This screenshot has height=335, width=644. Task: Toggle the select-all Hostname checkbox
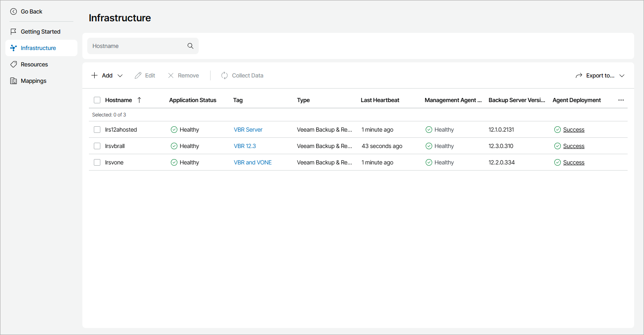(x=97, y=100)
